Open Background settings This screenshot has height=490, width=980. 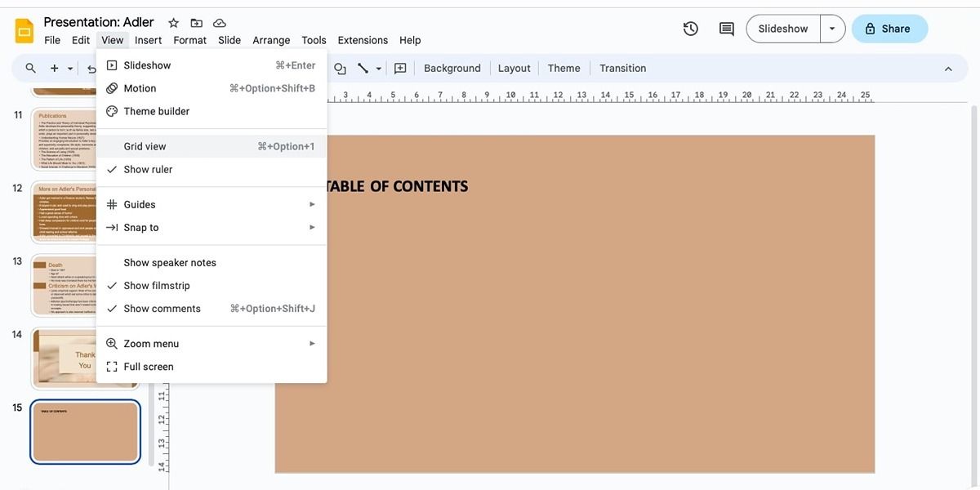coord(452,68)
